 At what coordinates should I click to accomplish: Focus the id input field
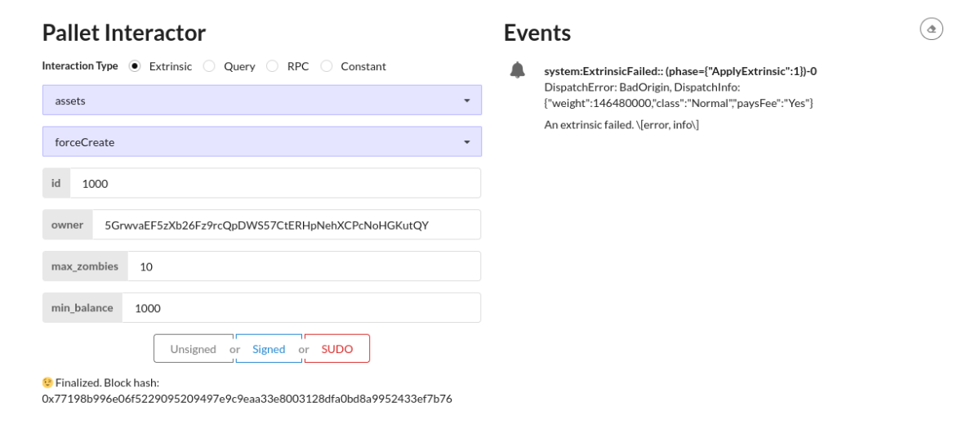(275, 183)
